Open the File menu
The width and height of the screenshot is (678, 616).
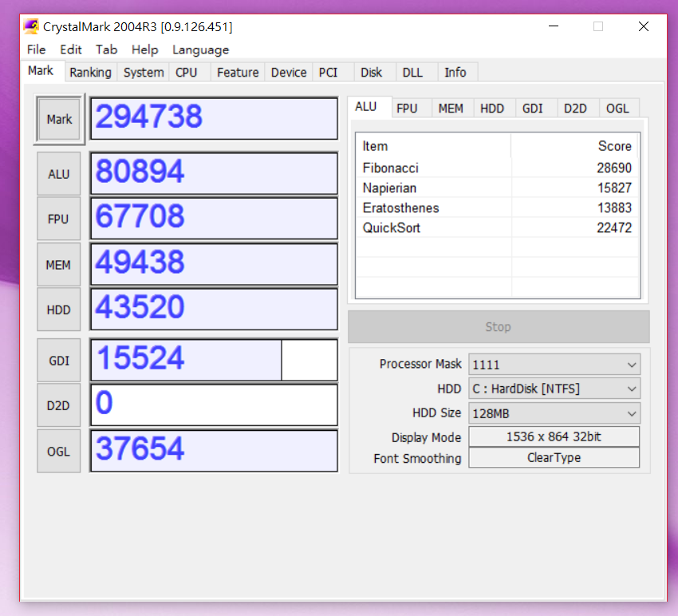click(37, 49)
